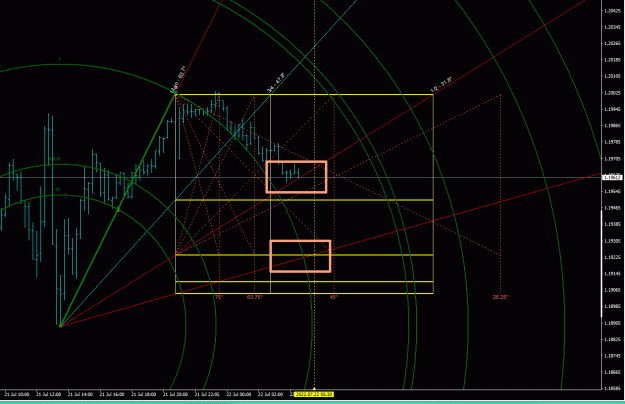Image resolution: width=625 pixels, height=404 pixels.
Task: Click the 1.20425 price scale label
Action: 612,11
